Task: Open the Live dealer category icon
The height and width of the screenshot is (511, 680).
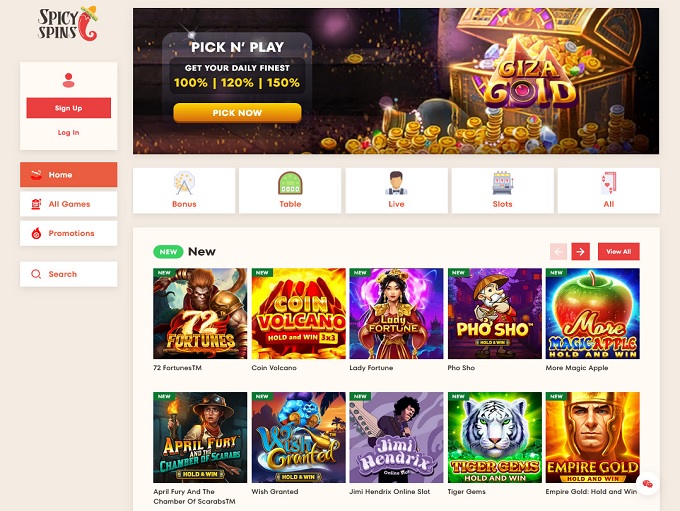Action: tap(396, 183)
